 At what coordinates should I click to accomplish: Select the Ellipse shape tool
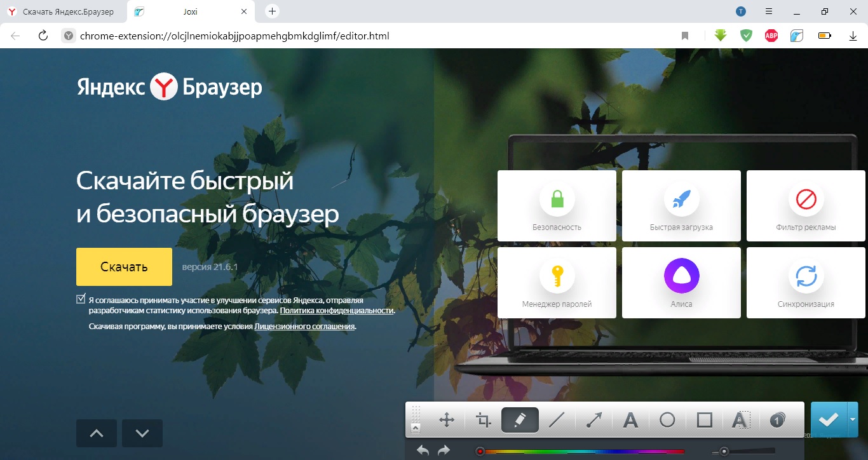[x=666, y=419]
